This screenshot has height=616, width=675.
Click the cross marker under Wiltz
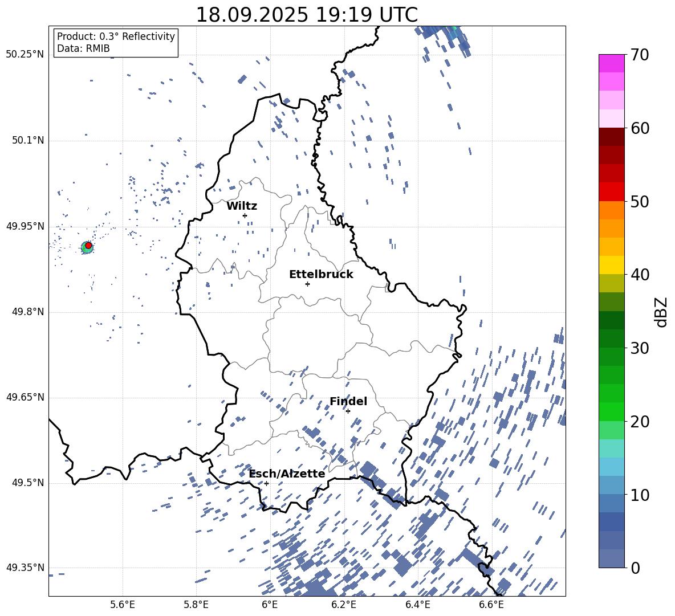(x=245, y=215)
